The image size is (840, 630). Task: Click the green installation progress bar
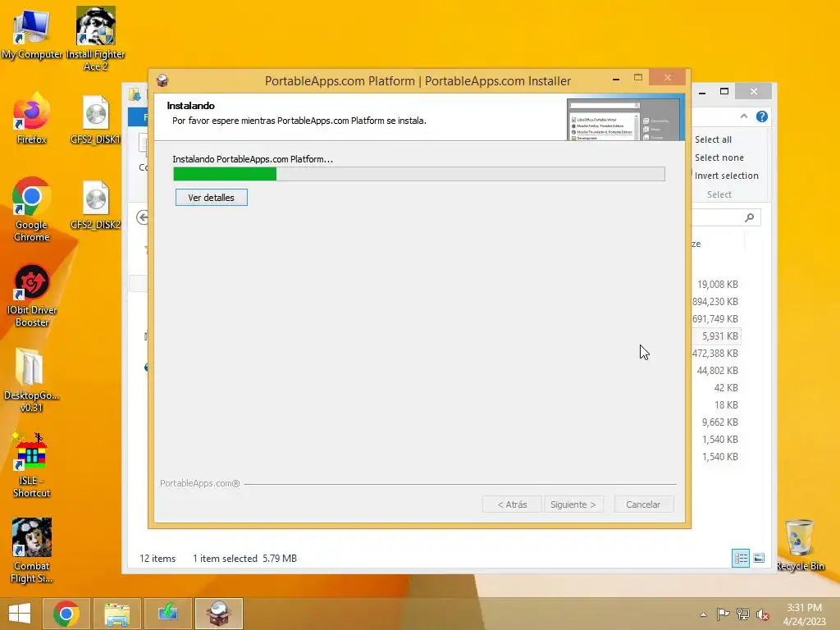tap(419, 174)
